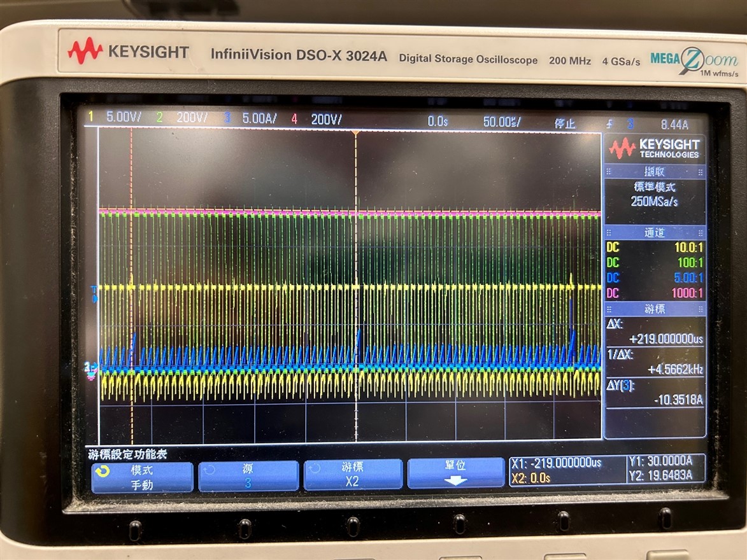The height and width of the screenshot is (560, 747).
Task: Click the 50.00 timebase per division readout
Action: click(502, 122)
